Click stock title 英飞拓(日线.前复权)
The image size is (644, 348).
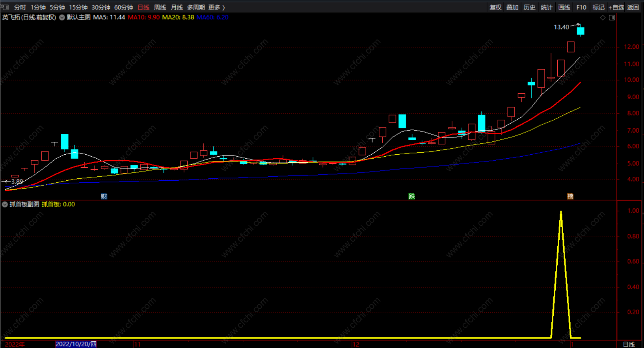pyautogui.click(x=29, y=17)
